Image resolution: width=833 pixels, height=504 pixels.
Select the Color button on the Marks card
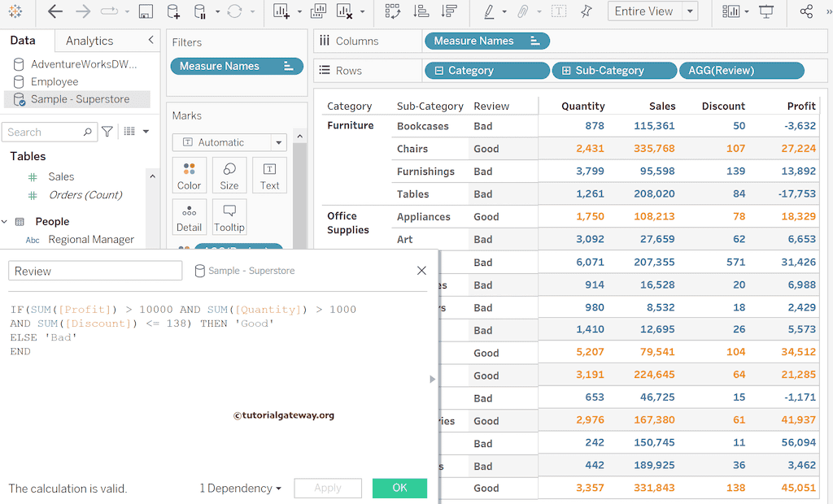pyautogui.click(x=189, y=175)
